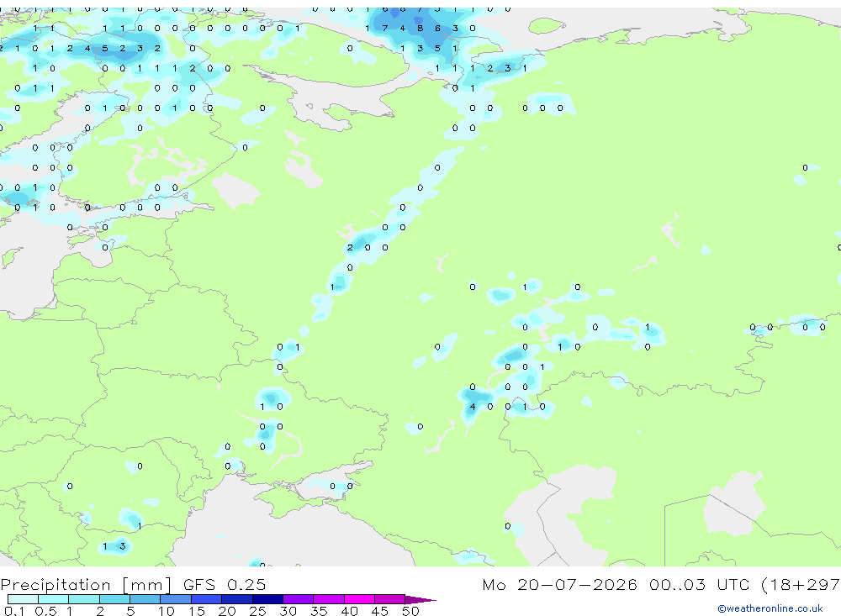Pick the 0.5–1 mm legend color swatch

(x=54, y=599)
